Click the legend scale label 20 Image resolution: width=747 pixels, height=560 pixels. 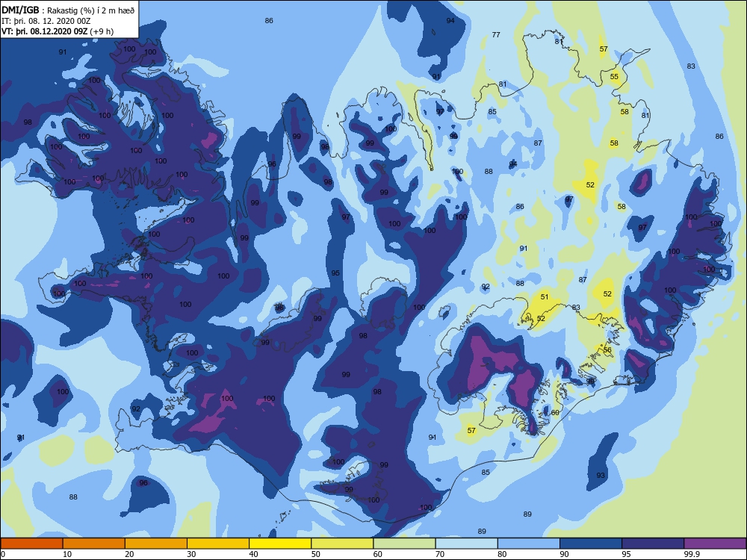129,554
